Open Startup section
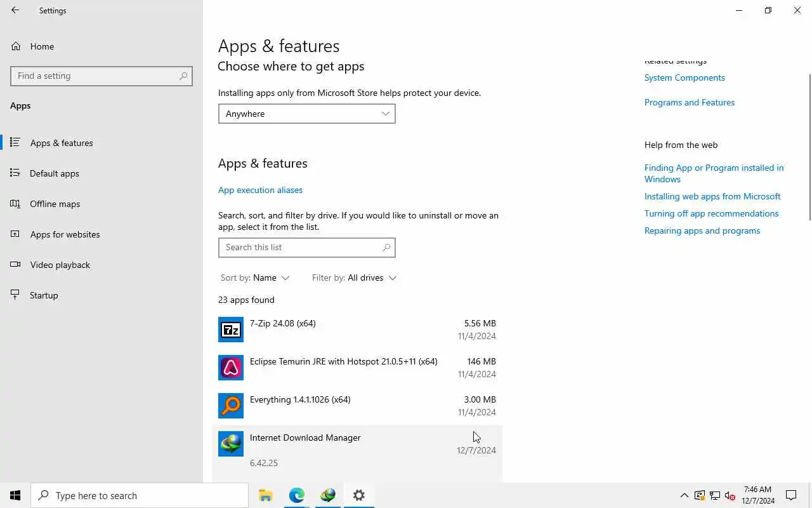Screen dimensions: 812x508 [44, 295]
